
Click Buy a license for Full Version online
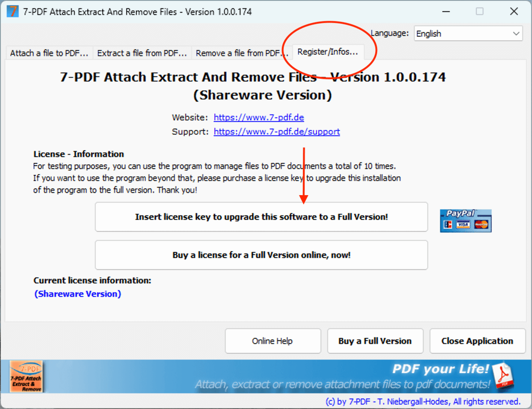click(x=261, y=255)
